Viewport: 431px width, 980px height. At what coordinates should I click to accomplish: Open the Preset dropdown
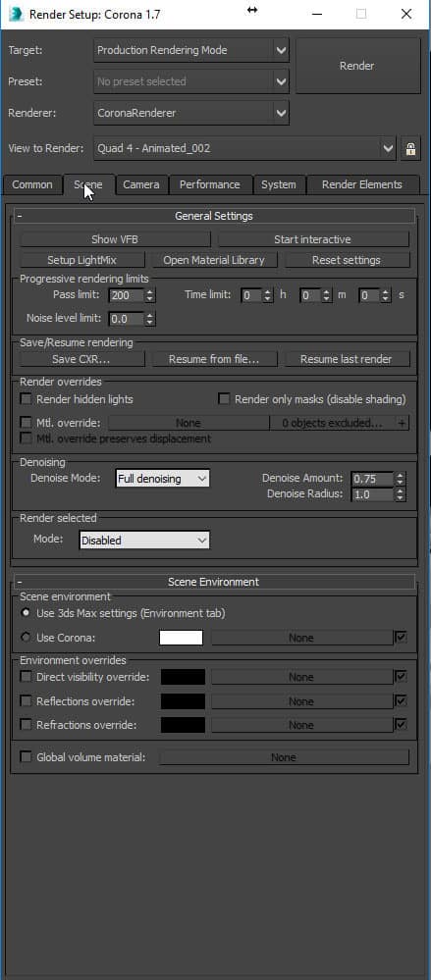tap(191, 81)
